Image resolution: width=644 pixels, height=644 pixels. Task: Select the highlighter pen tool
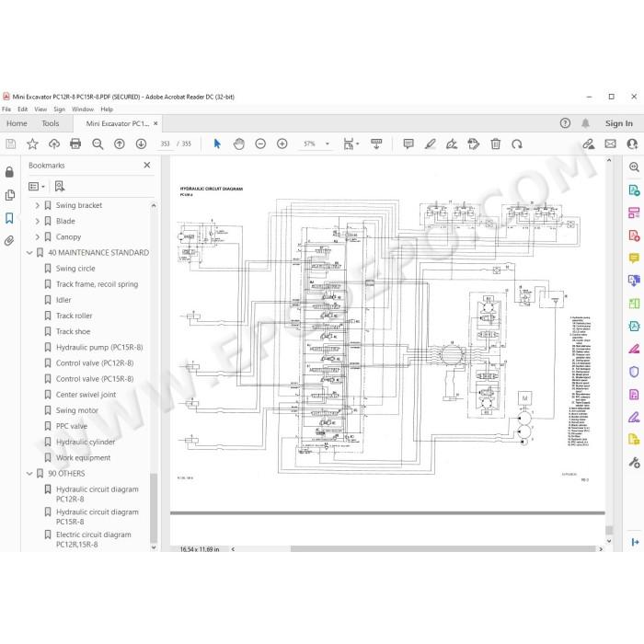(430, 144)
